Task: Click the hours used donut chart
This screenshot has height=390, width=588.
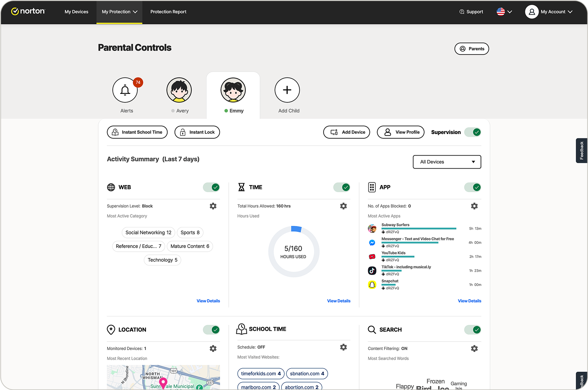Action: 294,251
